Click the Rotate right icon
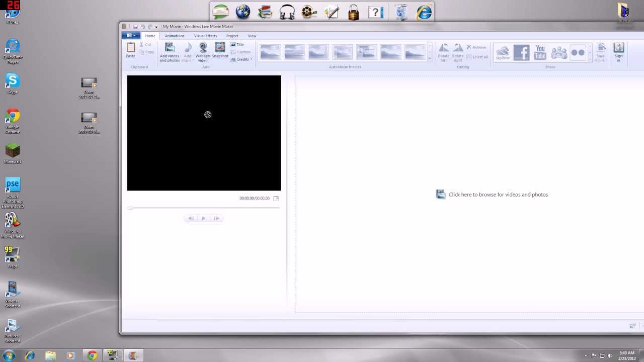Viewport: 644px width, 362px height. click(458, 48)
